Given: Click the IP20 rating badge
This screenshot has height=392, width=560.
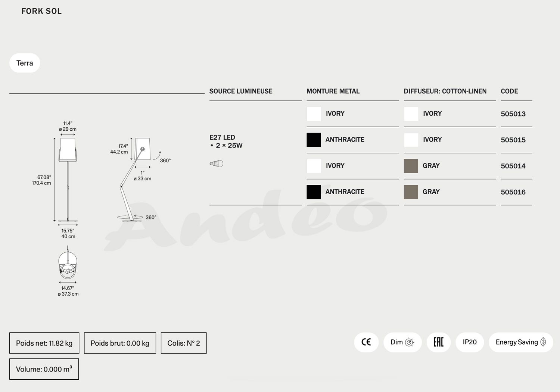Looking at the screenshot, I should point(470,342).
